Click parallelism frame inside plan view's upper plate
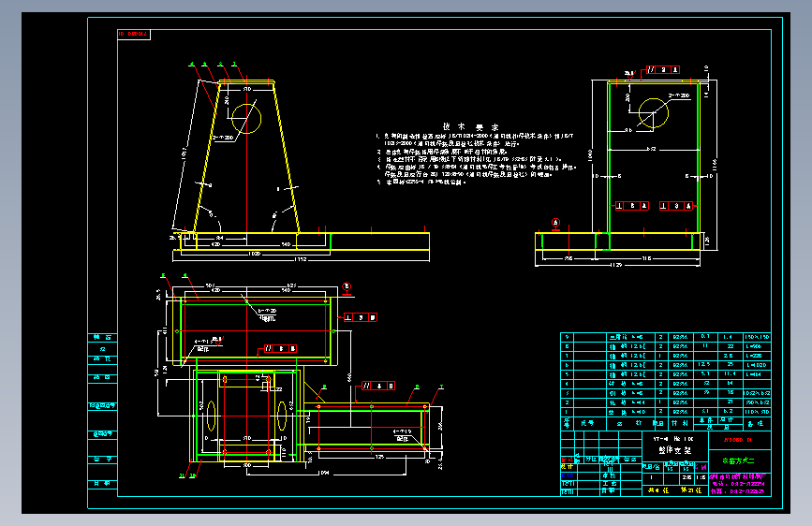The width and height of the screenshot is (812, 526). pyautogui.click(x=280, y=348)
